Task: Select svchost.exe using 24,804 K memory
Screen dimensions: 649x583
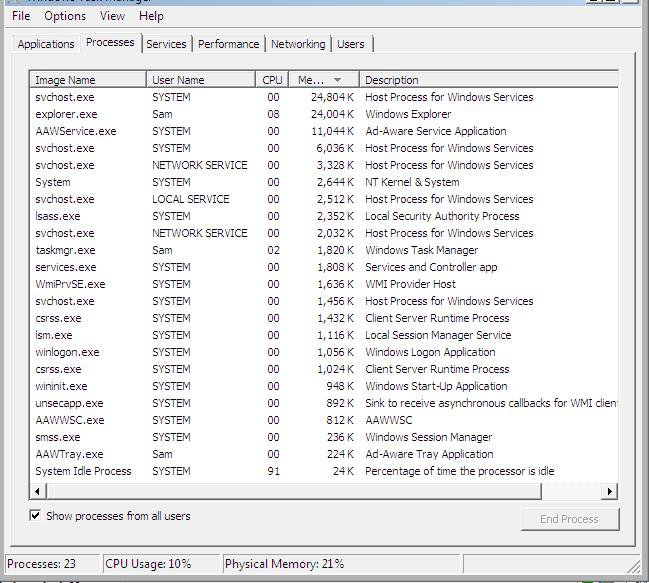Action: (324, 97)
